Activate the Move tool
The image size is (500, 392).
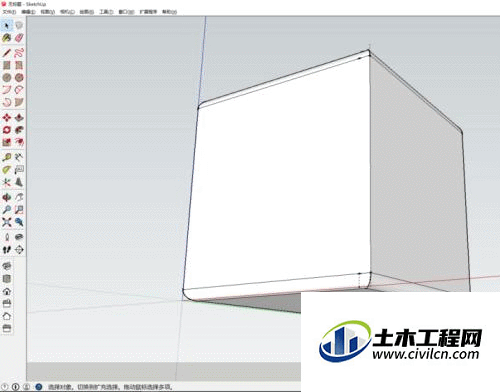pos(7,117)
